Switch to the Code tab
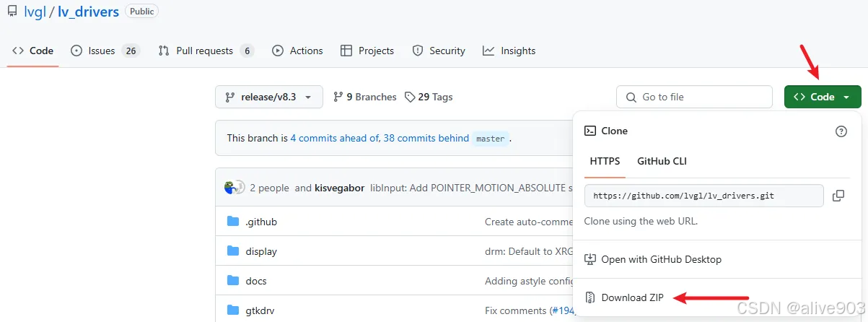Viewport: 868px width, 322px height. 33,51
